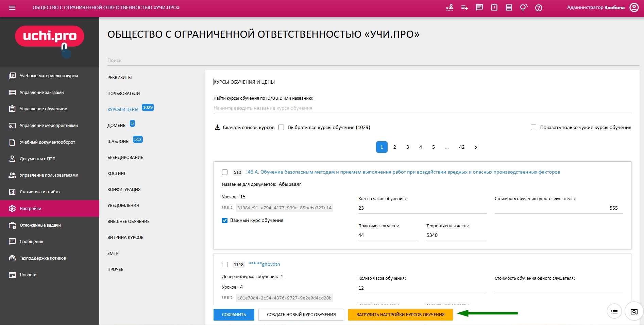The height and width of the screenshot is (325, 644).
Task: Enable 'Показать только чужие курсы обучения'
Action: click(x=533, y=128)
